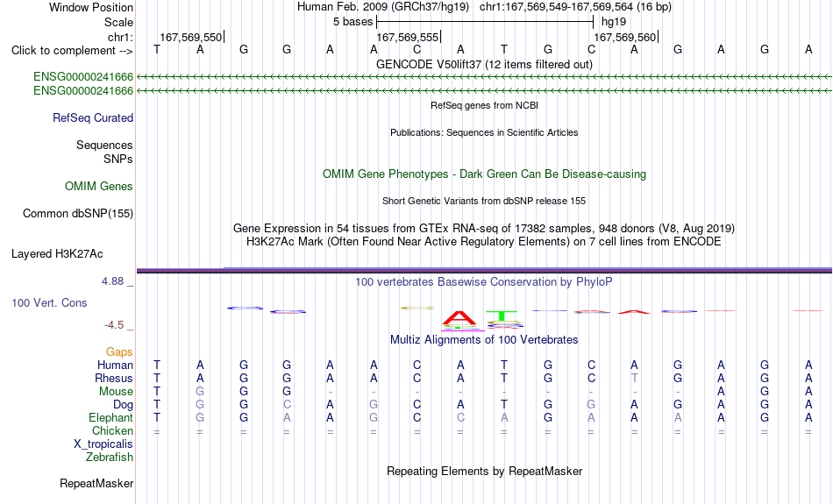The image size is (833, 504).
Task: Click the 'RefSeq genes from NCBI' title
Action: 484,105
